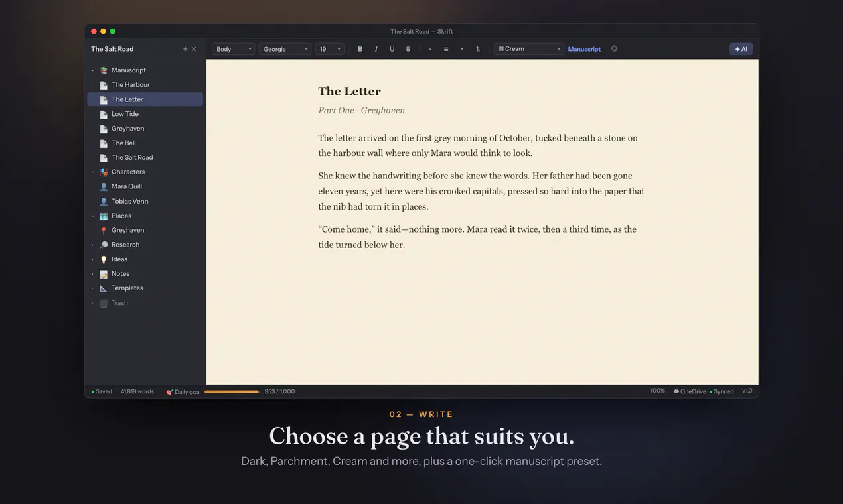The height and width of the screenshot is (504, 843).
Task: Click the chapter heading The Letter in page
Action: (x=349, y=92)
